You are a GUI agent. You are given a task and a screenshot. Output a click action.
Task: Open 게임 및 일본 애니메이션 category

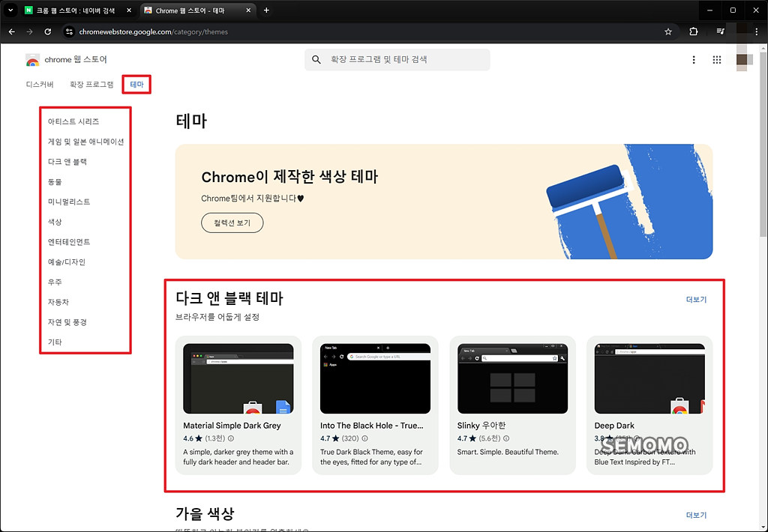(85, 142)
